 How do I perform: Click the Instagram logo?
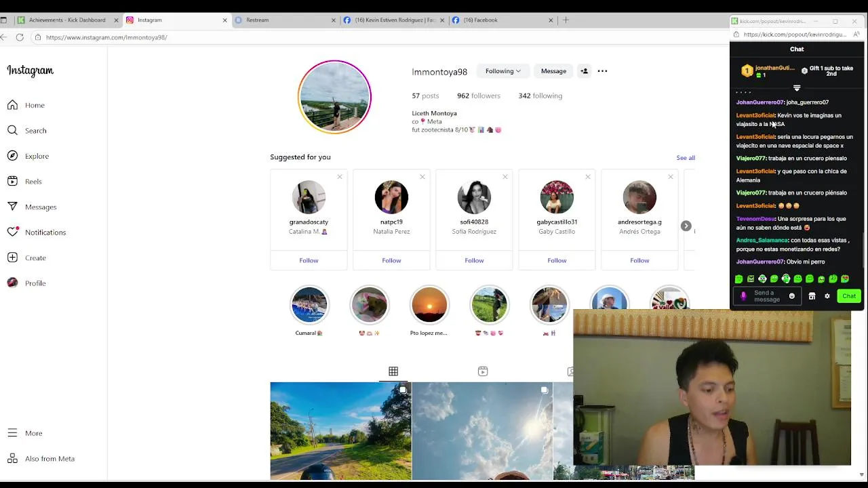31,70
